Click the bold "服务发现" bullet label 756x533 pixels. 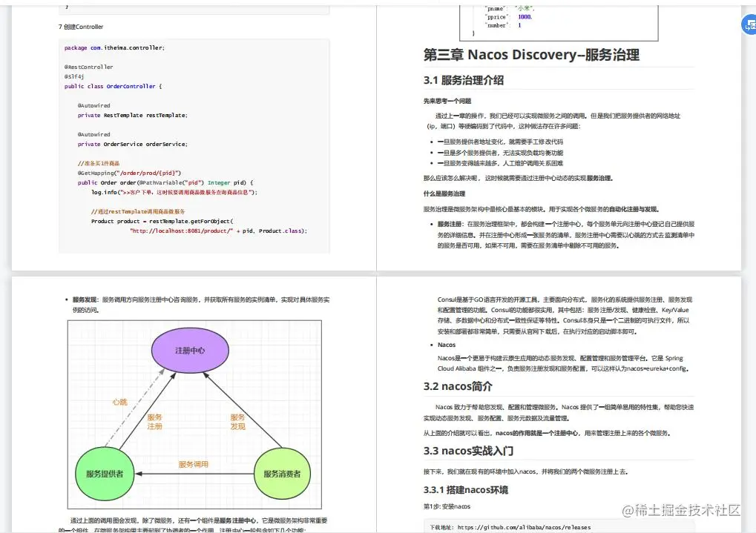[85, 299]
